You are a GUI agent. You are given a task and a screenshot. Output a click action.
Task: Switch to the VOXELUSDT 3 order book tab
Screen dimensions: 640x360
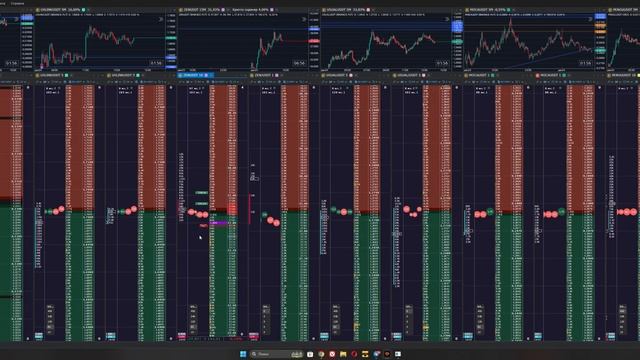pos(409,76)
